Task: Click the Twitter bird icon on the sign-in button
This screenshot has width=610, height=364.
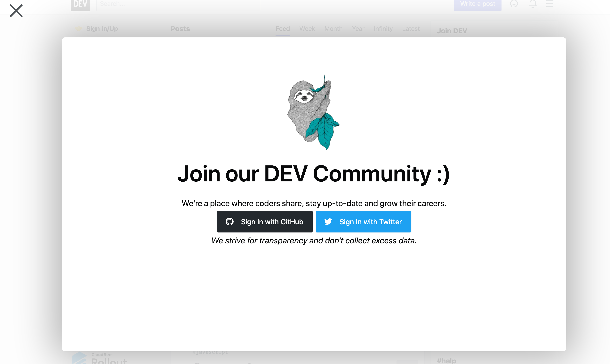Action: pyautogui.click(x=329, y=221)
